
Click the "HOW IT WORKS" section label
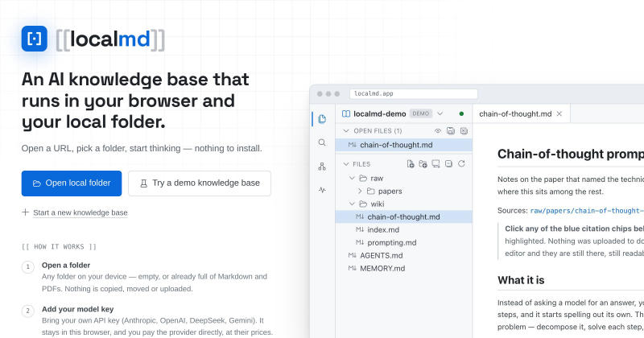point(59,247)
